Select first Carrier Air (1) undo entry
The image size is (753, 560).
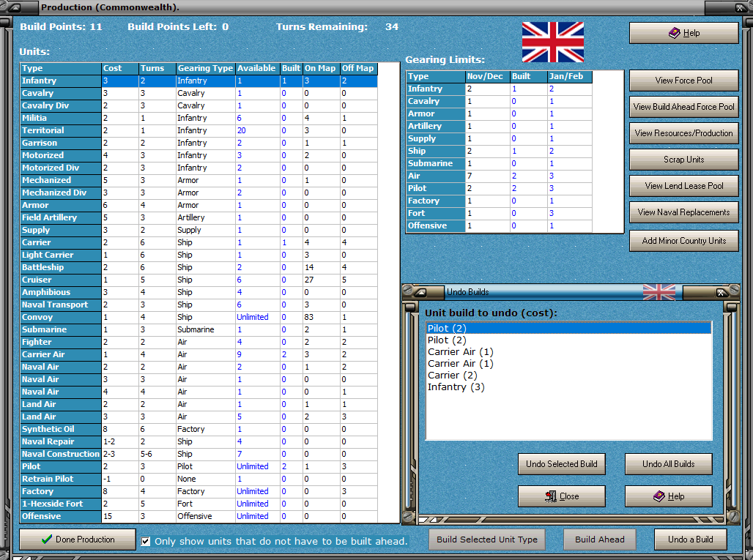(568, 352)
